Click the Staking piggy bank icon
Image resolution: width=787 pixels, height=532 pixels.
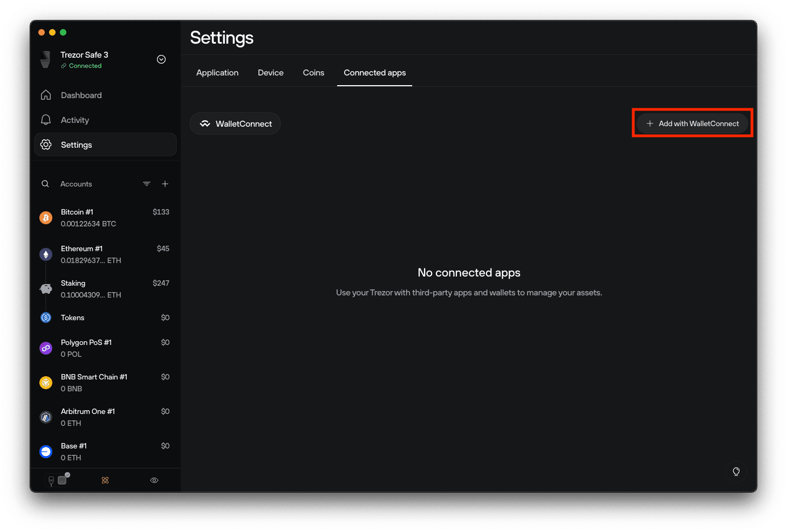point(46,289)
